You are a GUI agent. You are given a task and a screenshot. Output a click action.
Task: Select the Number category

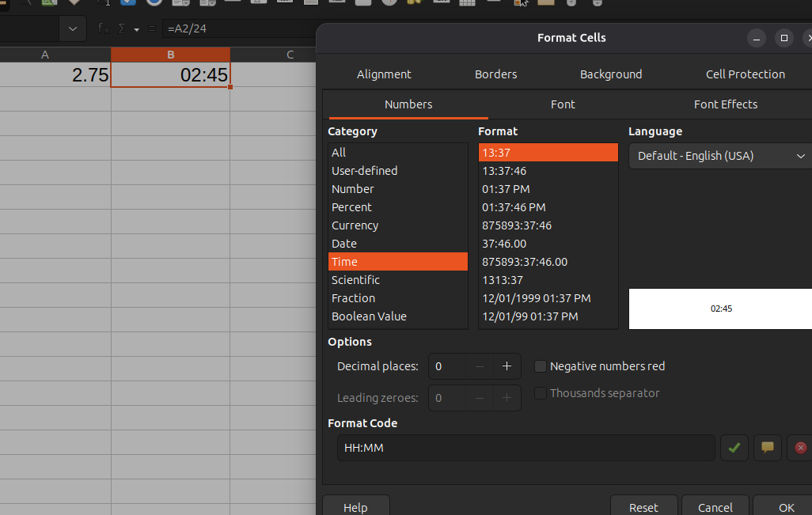pyautogui.click(x=398, y=189)
